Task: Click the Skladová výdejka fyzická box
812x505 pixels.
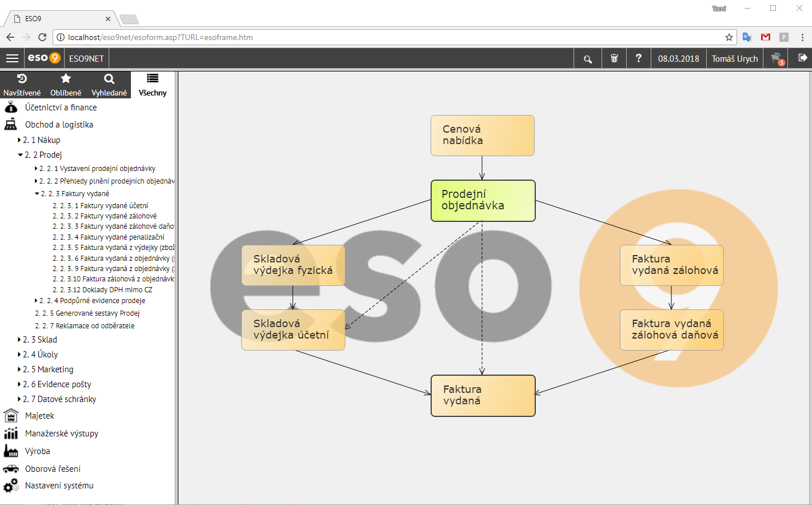Action: pyautogui.click(x=293, y=265)
